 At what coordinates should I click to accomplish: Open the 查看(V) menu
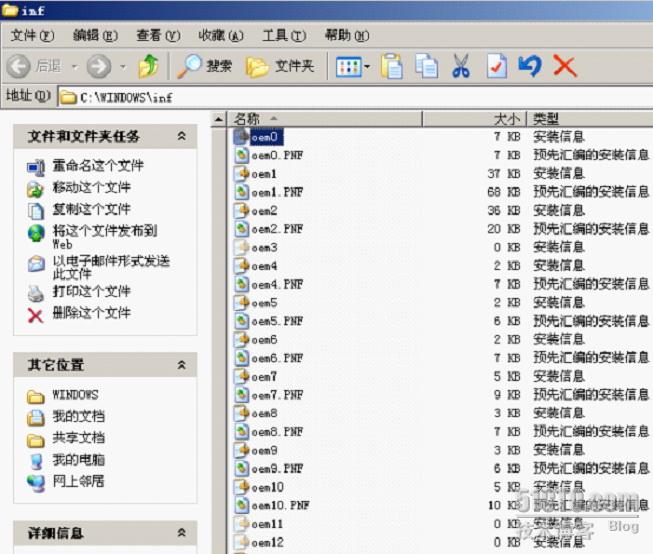point(159,35)
